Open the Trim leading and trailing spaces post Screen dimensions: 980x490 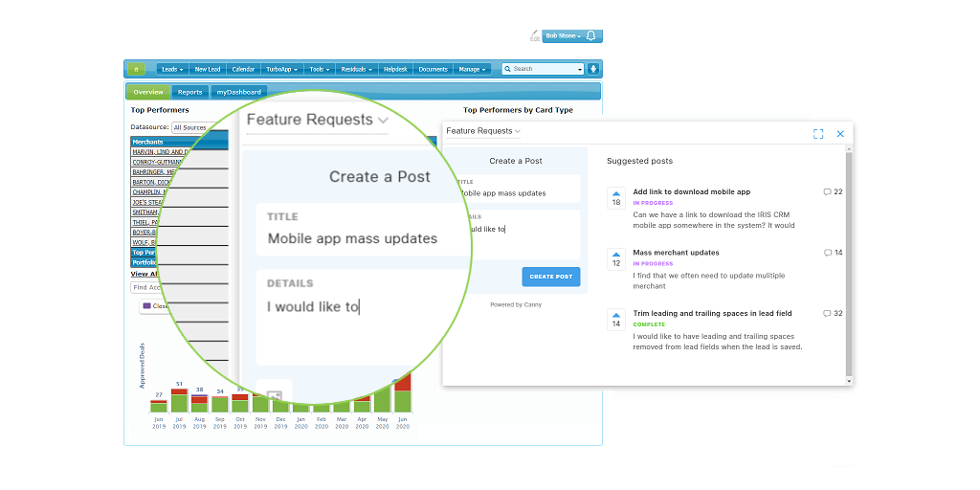(712, 313)
